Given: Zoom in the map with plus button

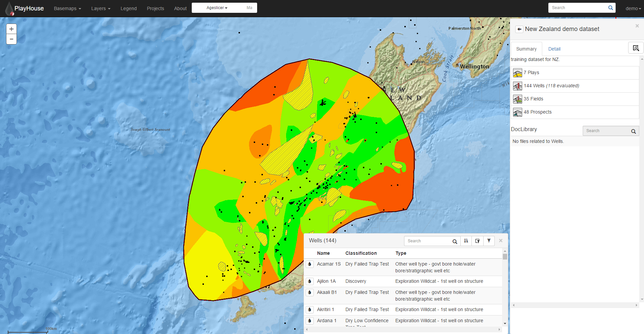Looking at the screenshot, I should pos(11,29).
